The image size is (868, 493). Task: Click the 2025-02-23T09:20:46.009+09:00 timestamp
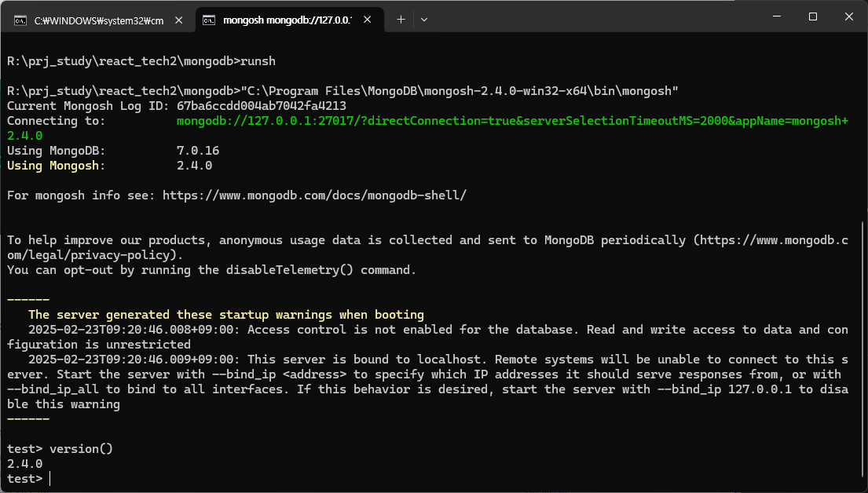pos(134,360)
